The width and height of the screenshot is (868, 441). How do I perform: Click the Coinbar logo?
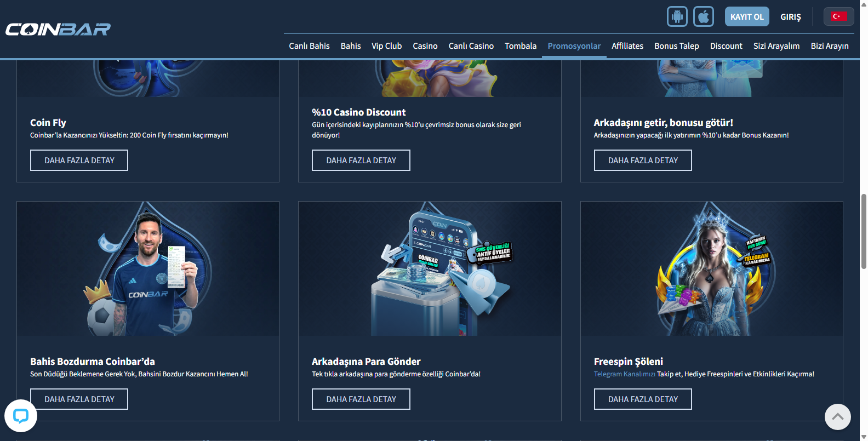point(58,29)
